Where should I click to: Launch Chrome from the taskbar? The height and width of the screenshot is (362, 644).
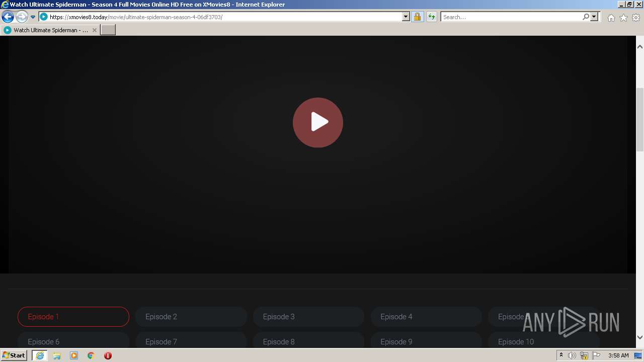pyautogui.click(x=91, y=355)
